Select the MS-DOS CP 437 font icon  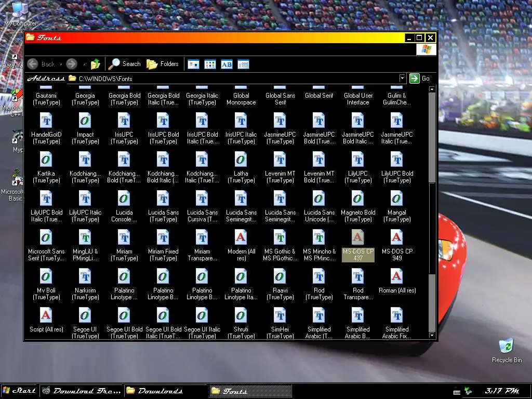(x=358, y=237)
